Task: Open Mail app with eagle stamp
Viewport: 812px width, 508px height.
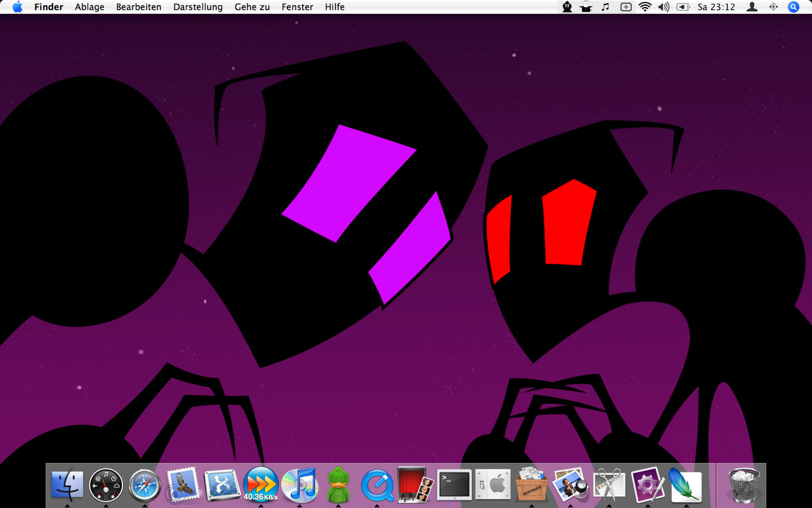Action: pyautogui.click(x=183, y=486)
